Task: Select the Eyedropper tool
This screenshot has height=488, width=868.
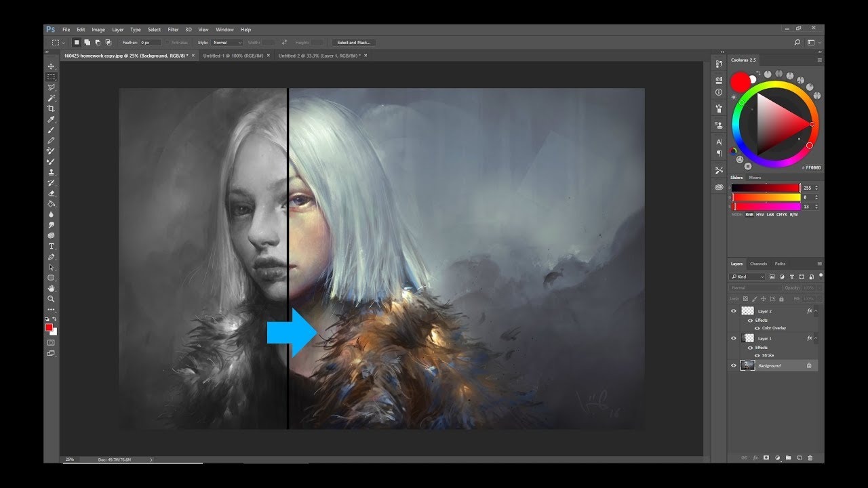Action: point(51,119)
